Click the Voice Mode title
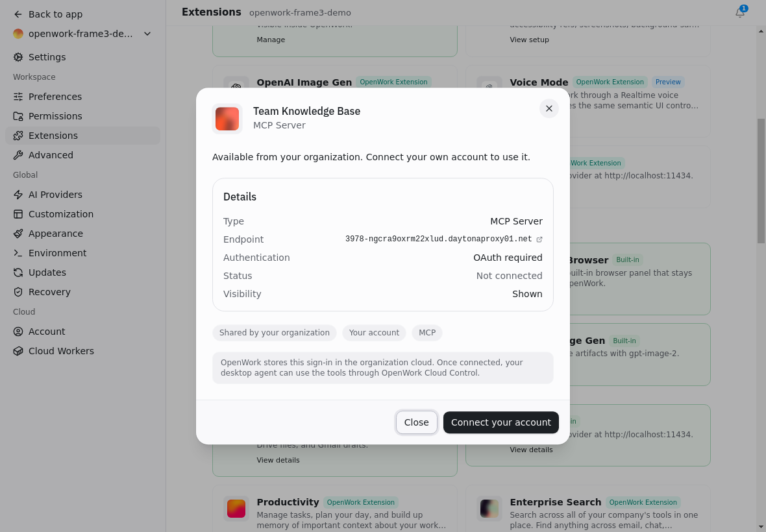The height and width of the screenshot is (532, 766). 539,82
